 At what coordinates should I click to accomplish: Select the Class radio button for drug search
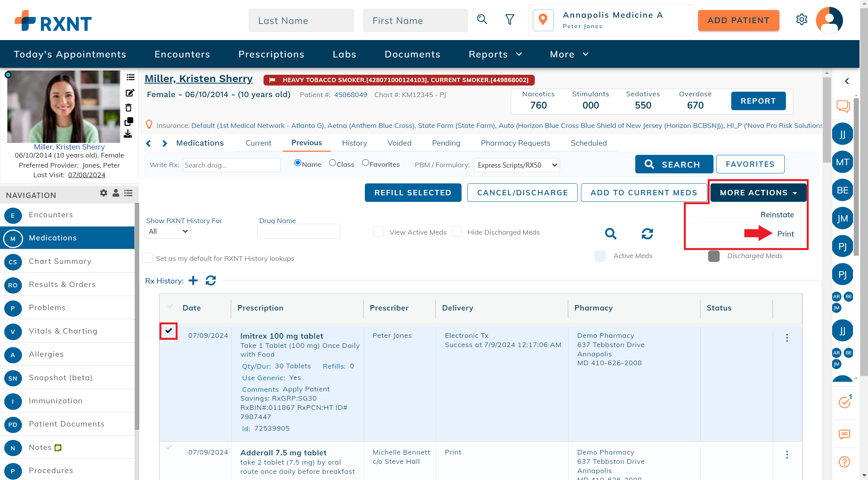(x=333, y=163)
